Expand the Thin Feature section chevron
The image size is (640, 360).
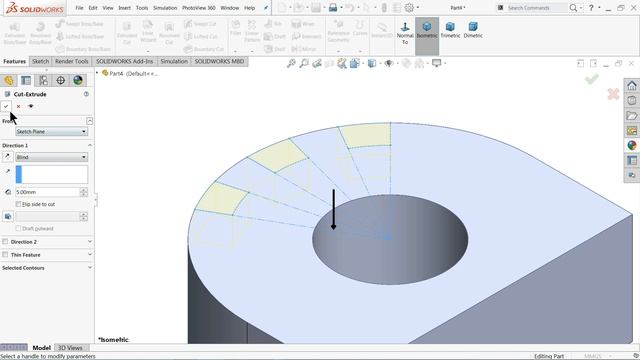pyautogui.click(x=89, y=255)
